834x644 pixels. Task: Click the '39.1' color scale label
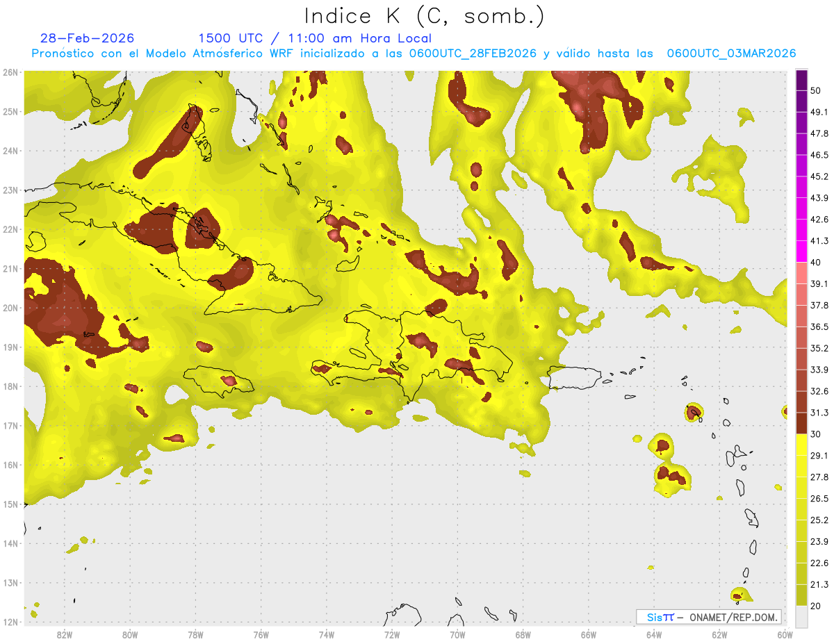pos(819,284)
